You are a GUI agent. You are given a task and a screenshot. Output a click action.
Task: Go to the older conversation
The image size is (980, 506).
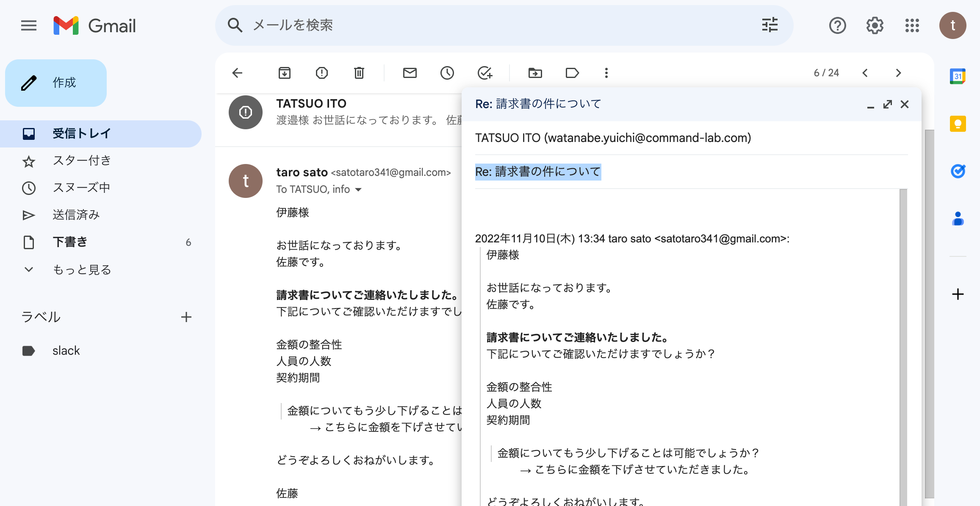point(899,73)
